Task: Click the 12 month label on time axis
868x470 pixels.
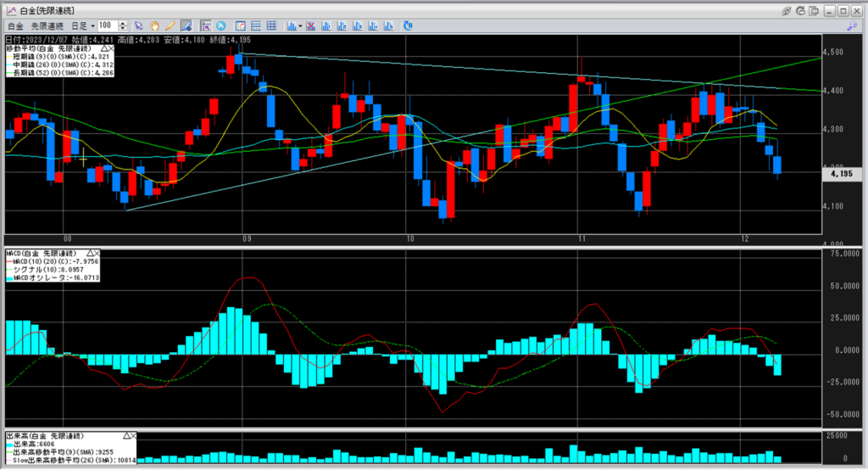Action: 744,239
